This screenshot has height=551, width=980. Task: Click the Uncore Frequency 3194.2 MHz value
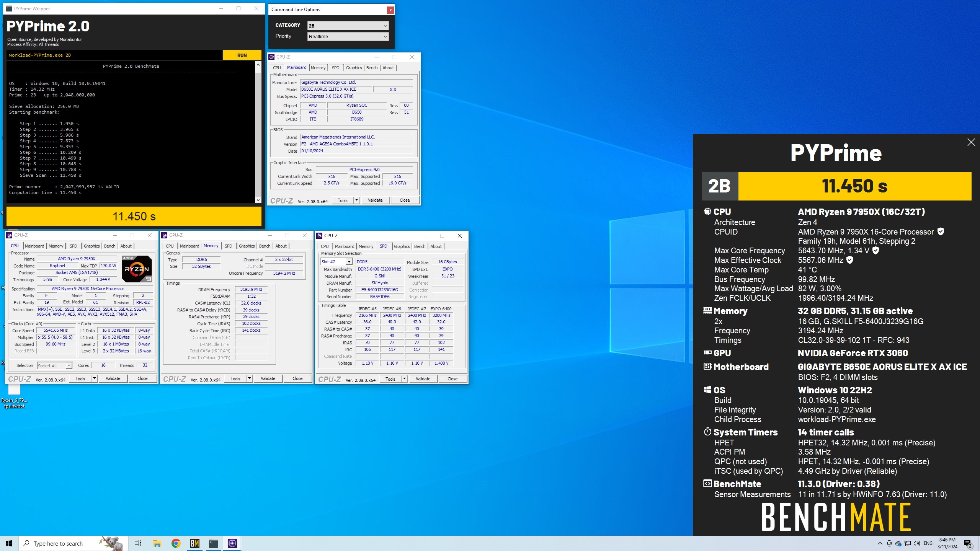[284, 273]
